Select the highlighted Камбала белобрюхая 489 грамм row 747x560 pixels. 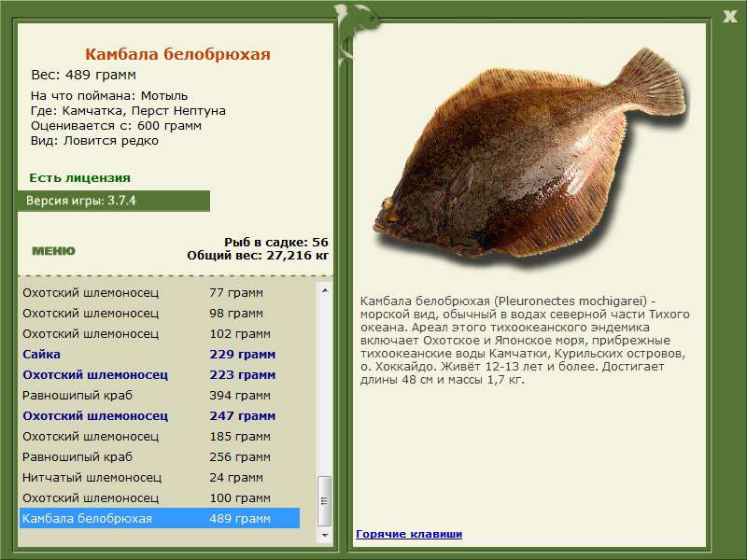click(160, 518)
